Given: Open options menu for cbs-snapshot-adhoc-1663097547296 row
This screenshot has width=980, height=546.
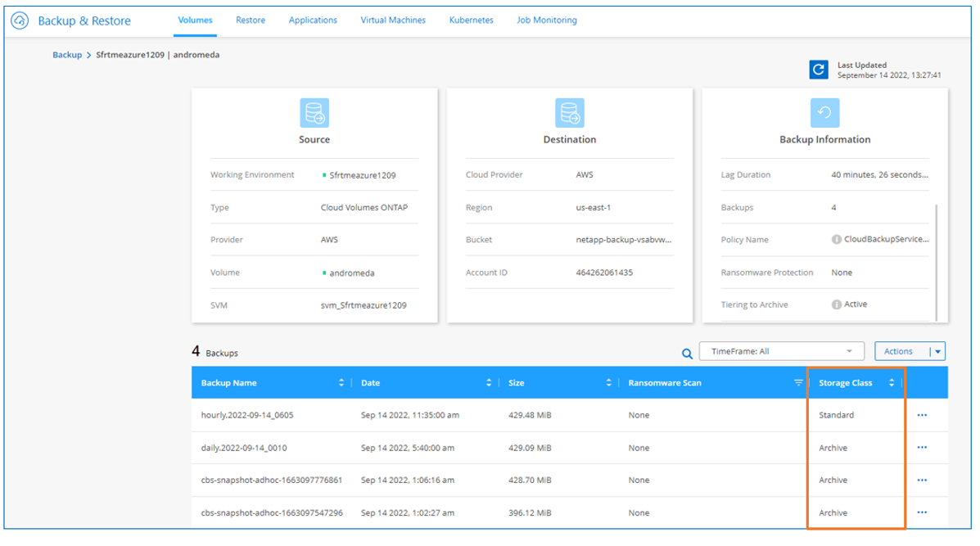Looking at the screenshot, I should pyautogui.click(x=922, y=513).
